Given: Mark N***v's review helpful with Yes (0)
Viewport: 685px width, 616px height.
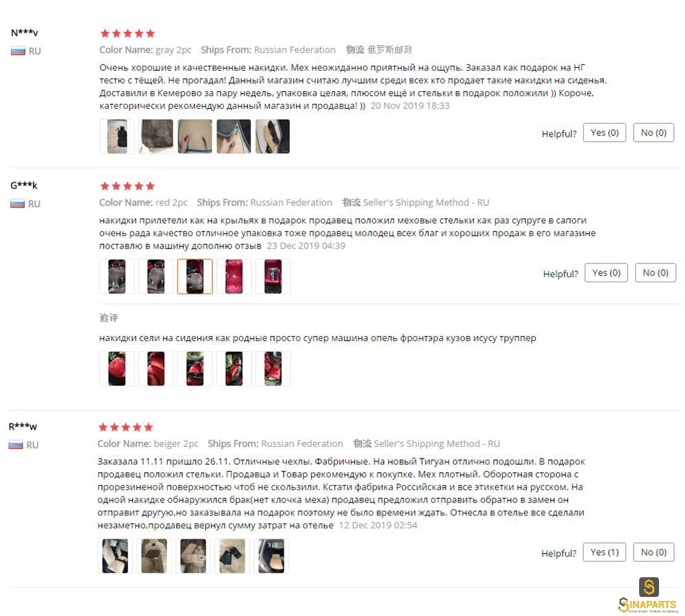Looking at the screenshot, I should [x=605, y=133].
